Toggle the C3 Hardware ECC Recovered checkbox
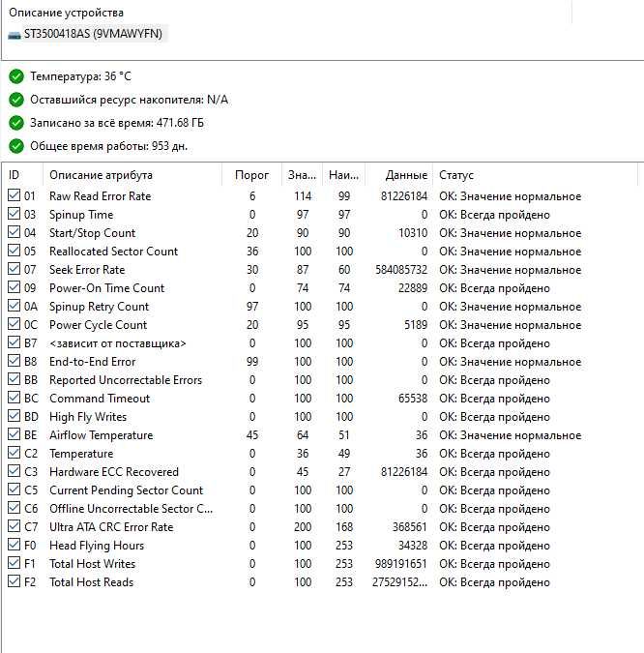 (x=14, y=471)
